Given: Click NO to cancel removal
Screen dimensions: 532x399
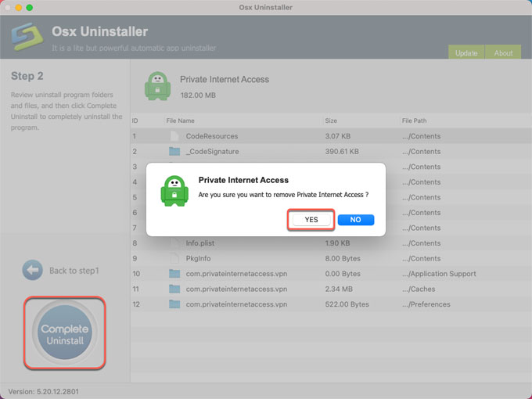Looking at the screenshot, I should tap(355, 220).
